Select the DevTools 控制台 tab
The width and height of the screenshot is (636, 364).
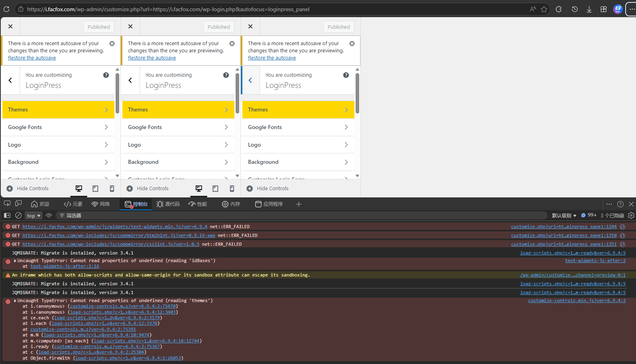coord(136,204)
